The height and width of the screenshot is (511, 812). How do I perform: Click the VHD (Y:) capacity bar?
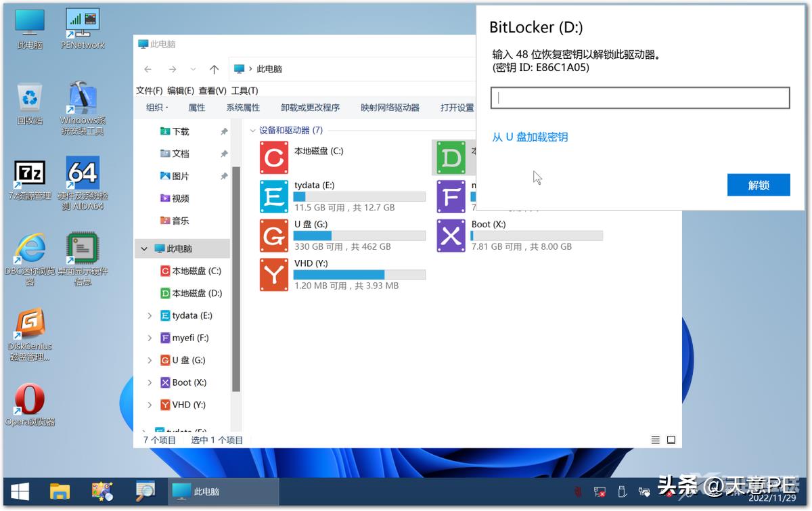coord(359,275)
